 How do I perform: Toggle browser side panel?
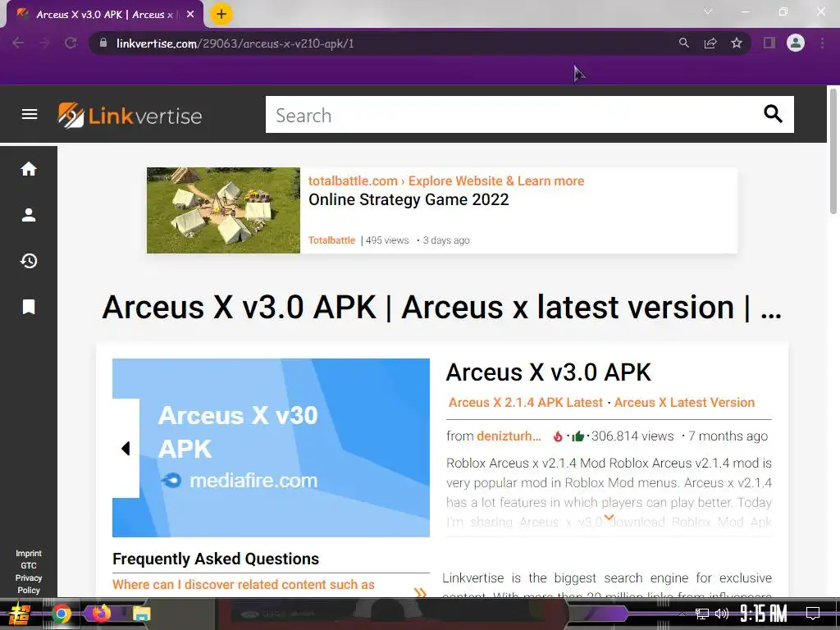click(x=769, y=43)
